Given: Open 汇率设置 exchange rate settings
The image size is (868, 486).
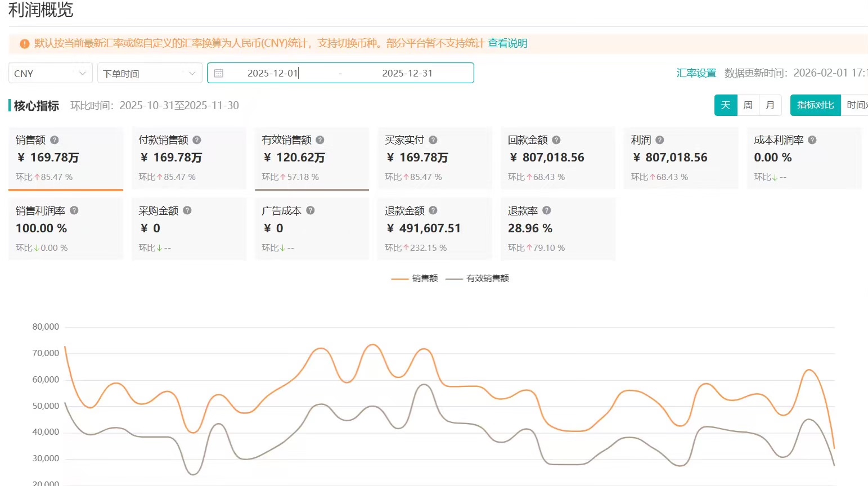Looking at the screenshot, I should tap(696, 73).
